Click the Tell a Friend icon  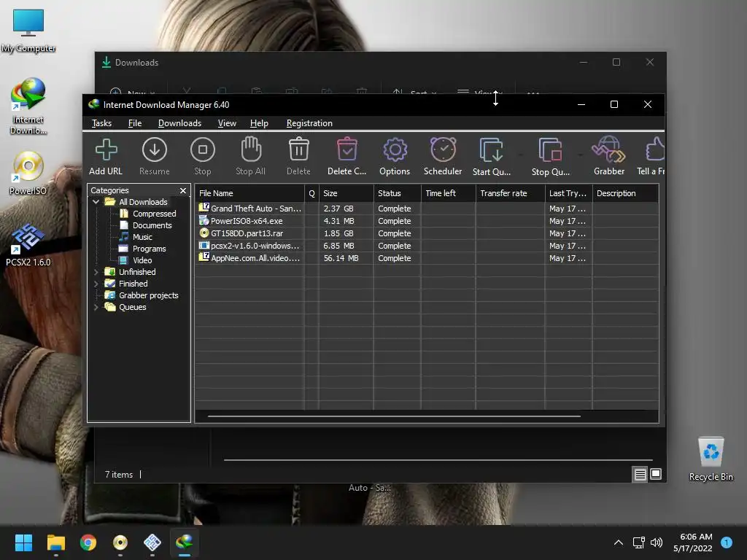655,149
